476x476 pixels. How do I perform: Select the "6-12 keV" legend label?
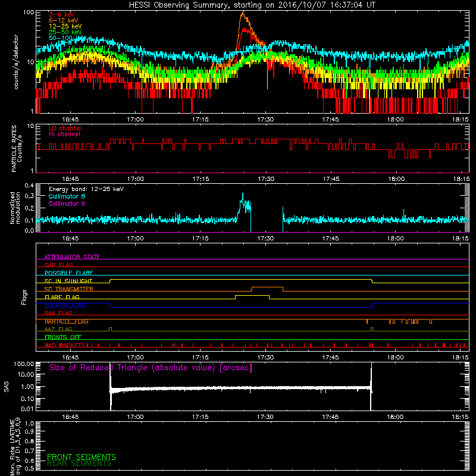pos(64,20)
